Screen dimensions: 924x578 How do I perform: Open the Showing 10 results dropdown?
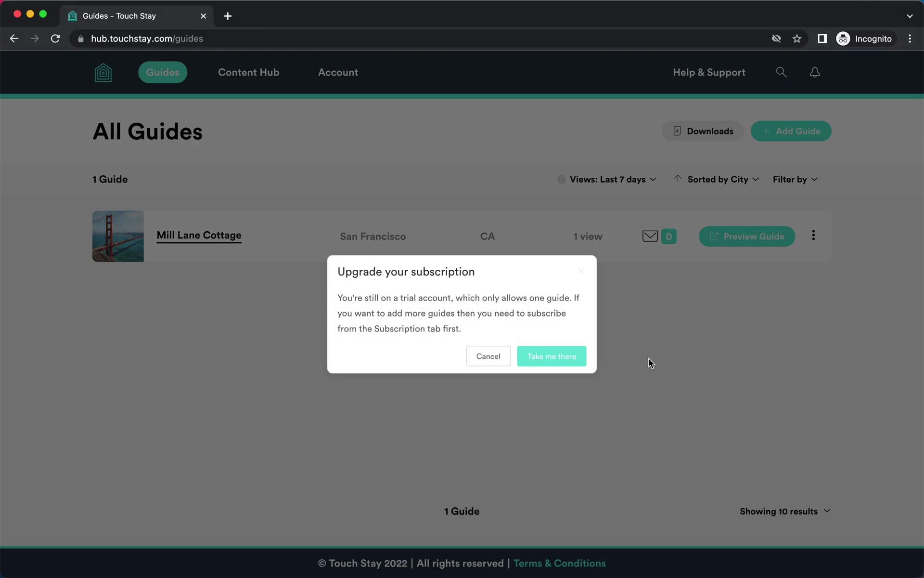coord(785,511)
